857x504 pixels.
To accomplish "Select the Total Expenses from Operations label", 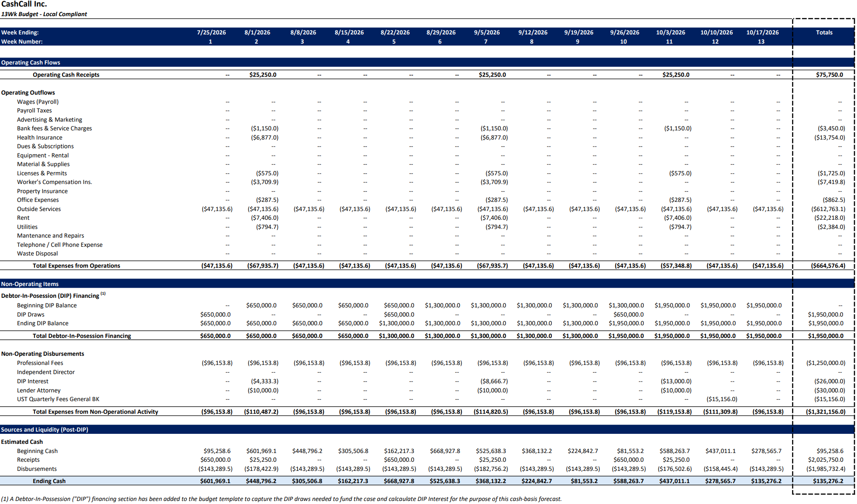I will click(x=76, y=266).
